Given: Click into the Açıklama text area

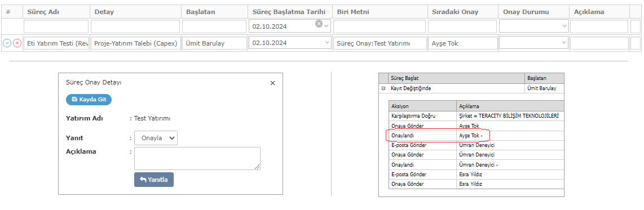Looking at the screenshot, I should point(197,158).
